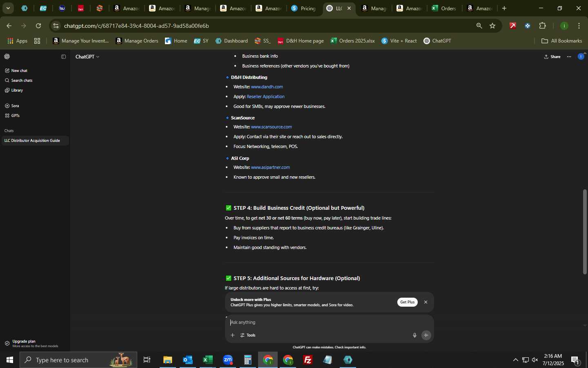
Task: Click the taskbar search box
Action: pyautogui.click(x=78, y=360)
